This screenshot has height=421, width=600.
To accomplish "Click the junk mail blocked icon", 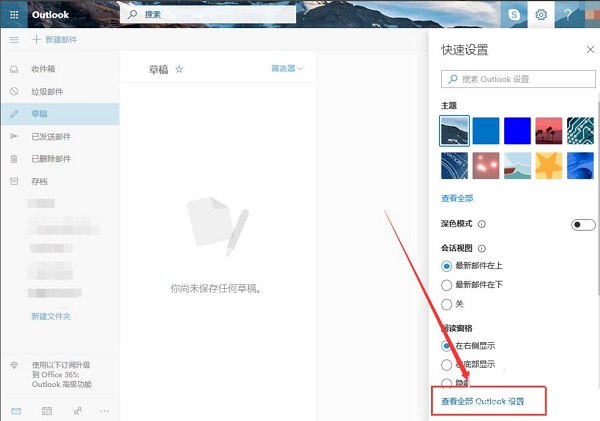I will (14, 91).
